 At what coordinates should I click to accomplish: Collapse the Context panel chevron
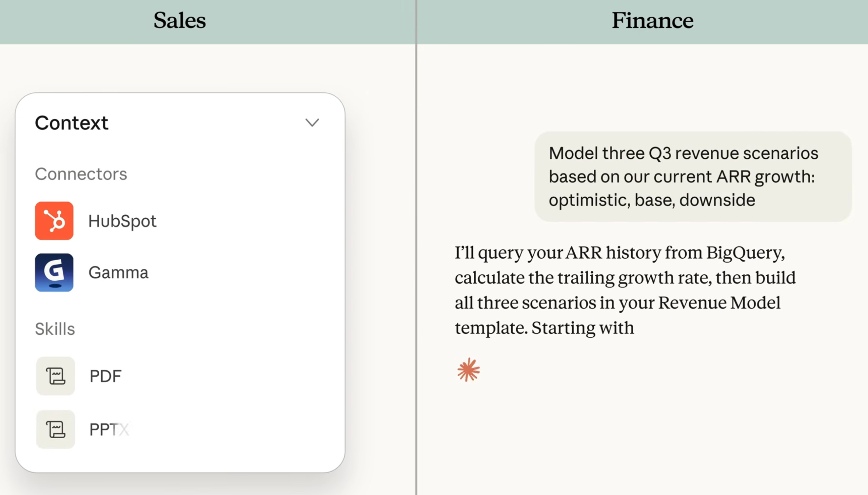pyautogui.click(x=312, y=122)
